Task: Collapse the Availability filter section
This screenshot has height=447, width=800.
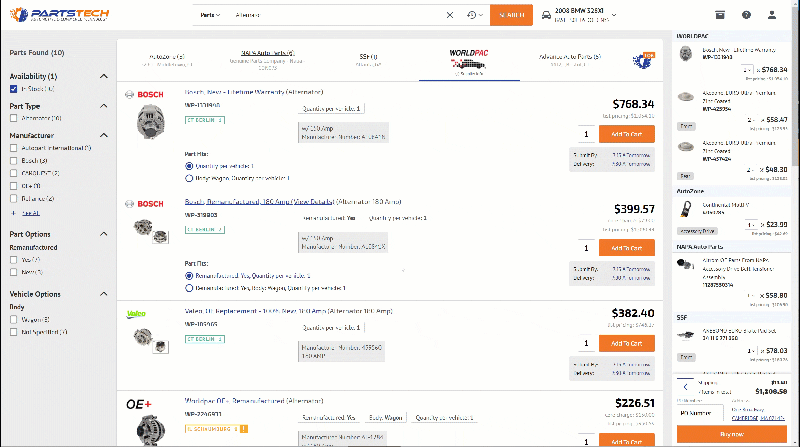Action: 104,77
